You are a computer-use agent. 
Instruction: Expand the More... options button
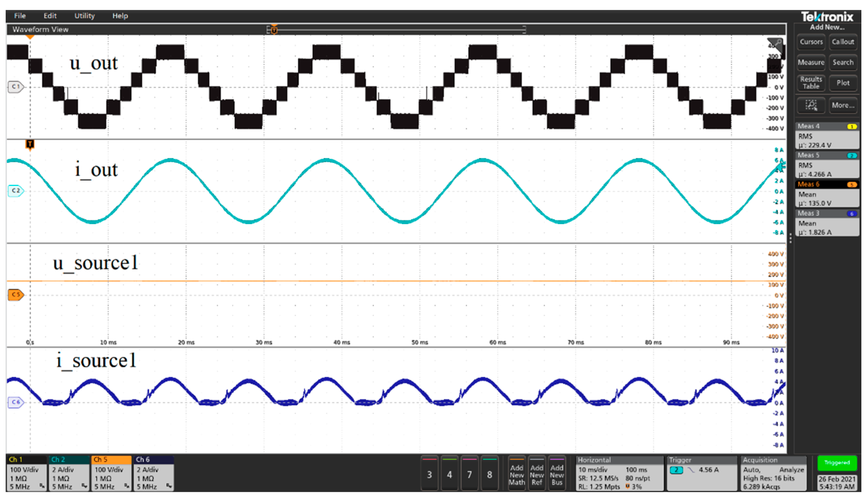843,105
